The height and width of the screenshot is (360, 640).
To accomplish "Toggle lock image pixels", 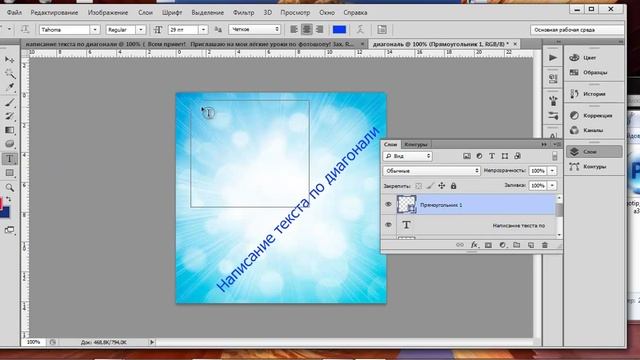I will pyautogui.click(x=430, y=186).
